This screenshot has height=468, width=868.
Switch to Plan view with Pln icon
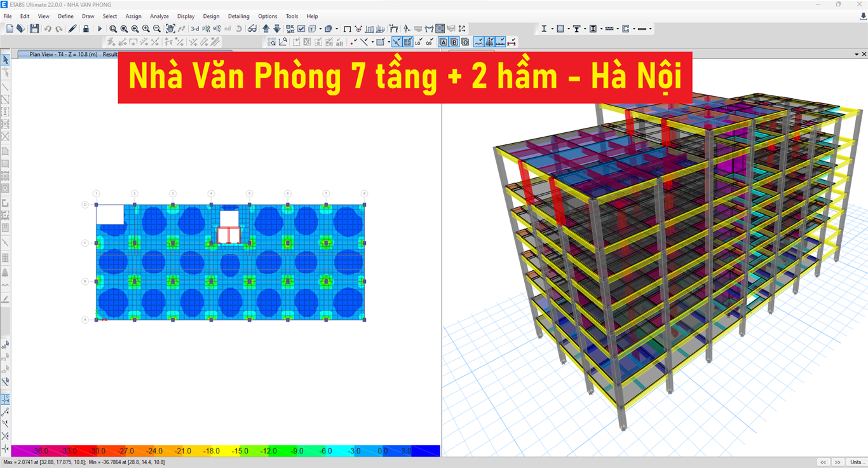(x=206, y=29)
